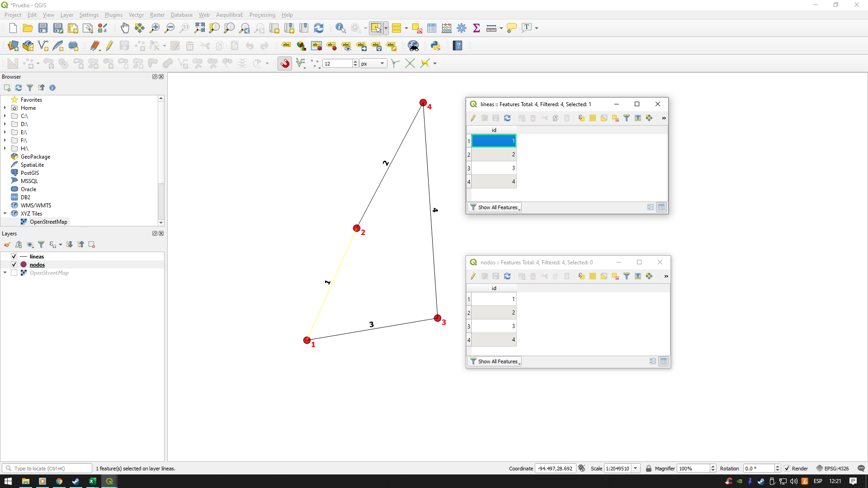Open the Processing menu
The height and width of the screenshot is (488, 868).
click(x=262, y=14)
